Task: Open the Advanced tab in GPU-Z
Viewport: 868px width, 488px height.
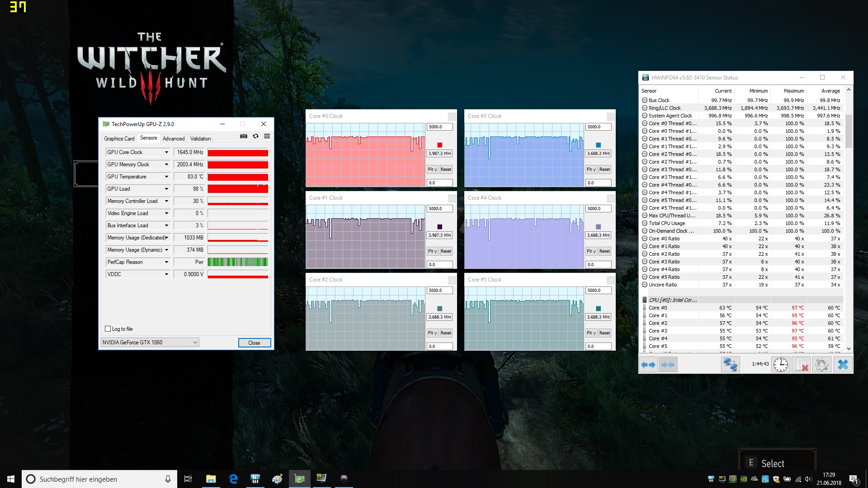Action: tap(174, 139)
